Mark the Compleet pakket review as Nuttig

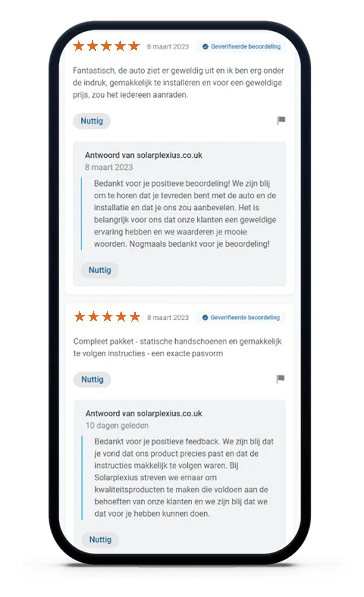click(x=92, y=379)
